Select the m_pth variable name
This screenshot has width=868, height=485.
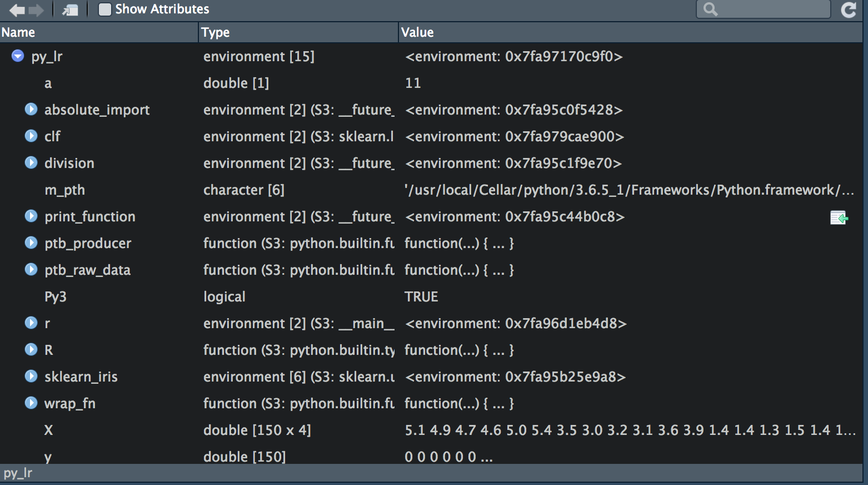point(64,190)
